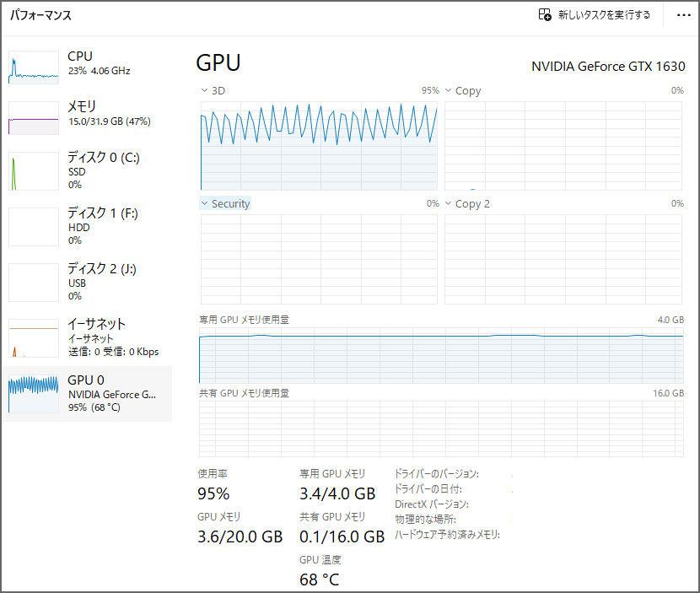The height and width of the screenshot is (593, 700).
Task: Select ディスク 2 (J:) graph thumbnail
Action: pyautogui.click(x=34, y=283)
